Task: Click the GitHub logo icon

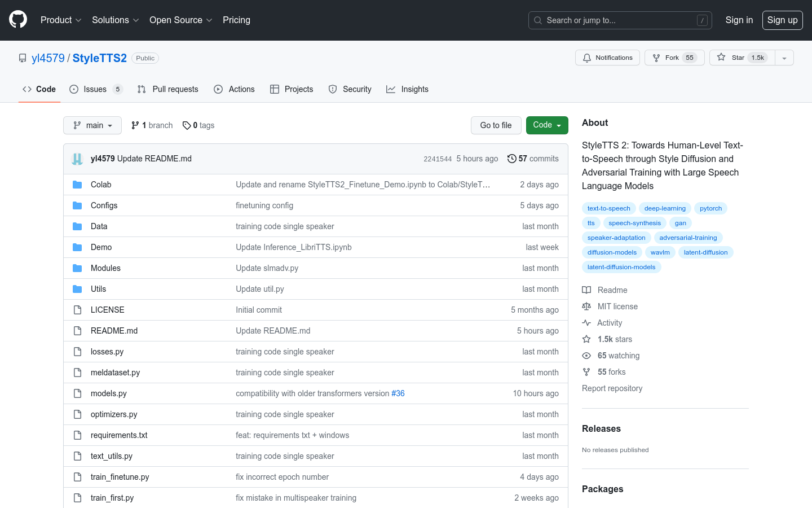Action: click(18, 20)
